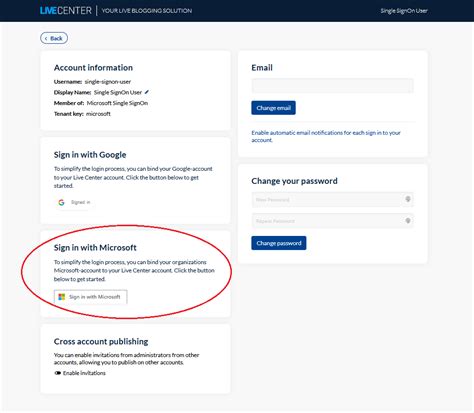Go back using the Back button
This screenshot has width=474, height=413.
[54, 38]
